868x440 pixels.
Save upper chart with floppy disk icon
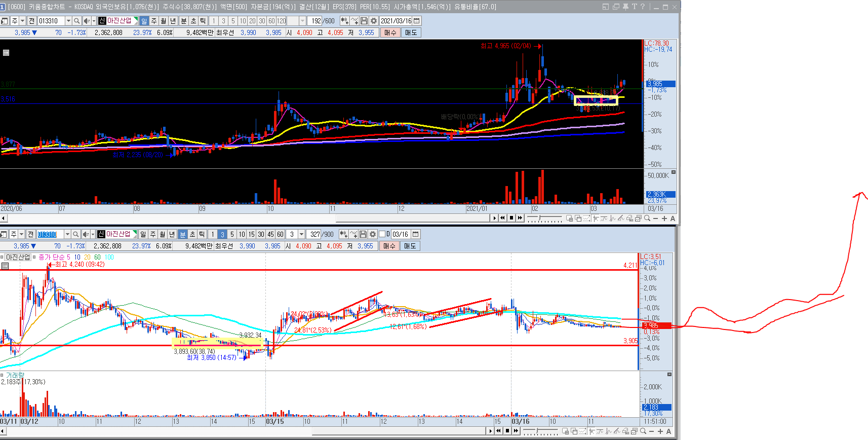[364, 21]
